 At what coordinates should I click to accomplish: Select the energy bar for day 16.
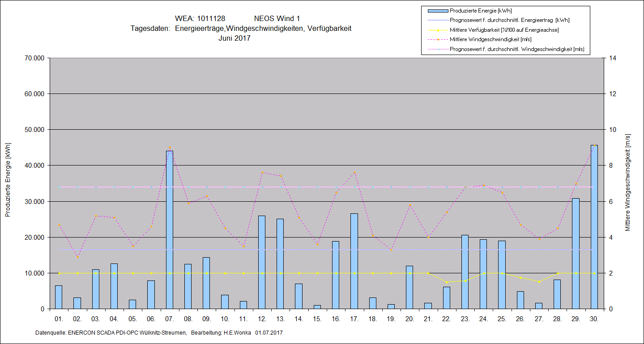pos(336,275)
